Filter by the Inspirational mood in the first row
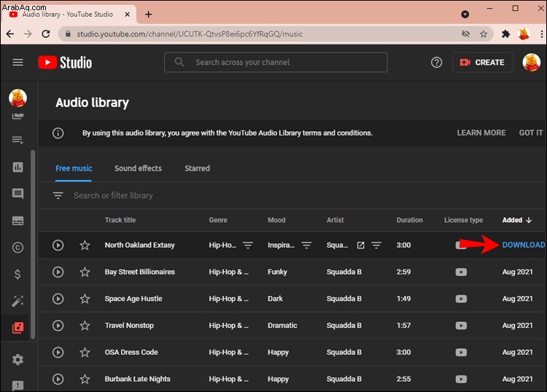 click(306, 246)
